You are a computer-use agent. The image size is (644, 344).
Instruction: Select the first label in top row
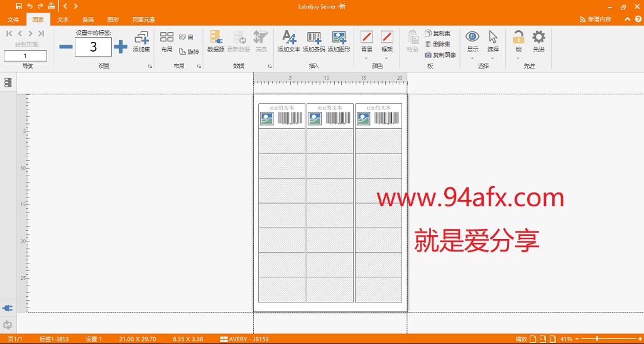coord(281,116)
